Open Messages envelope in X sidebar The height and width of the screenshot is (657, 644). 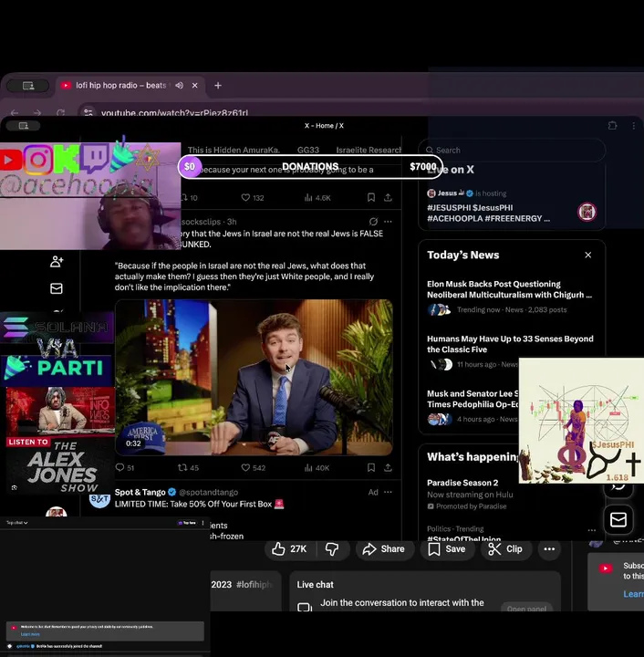57,288
